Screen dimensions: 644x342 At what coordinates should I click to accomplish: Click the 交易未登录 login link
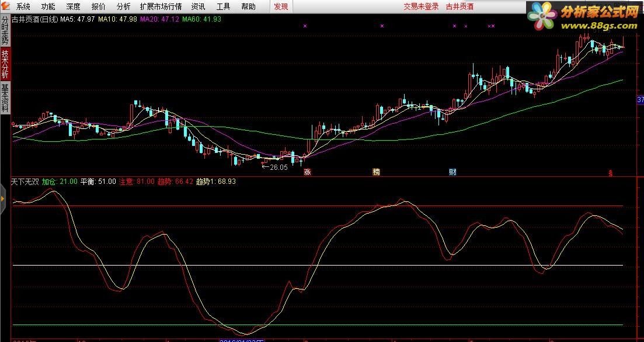(x=421, y=6)
